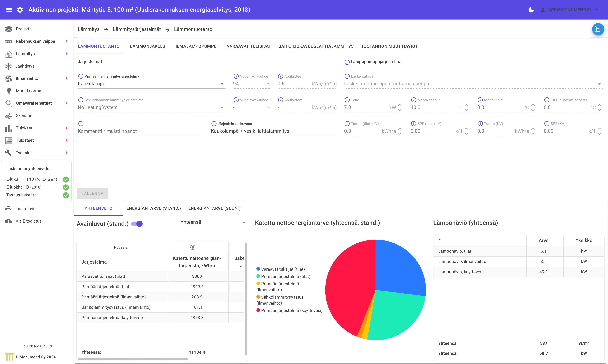This screenshot has height=364, width=608.
Task: Switch to the Lämmönjakelu tab
Action: (x=148, y=46)
